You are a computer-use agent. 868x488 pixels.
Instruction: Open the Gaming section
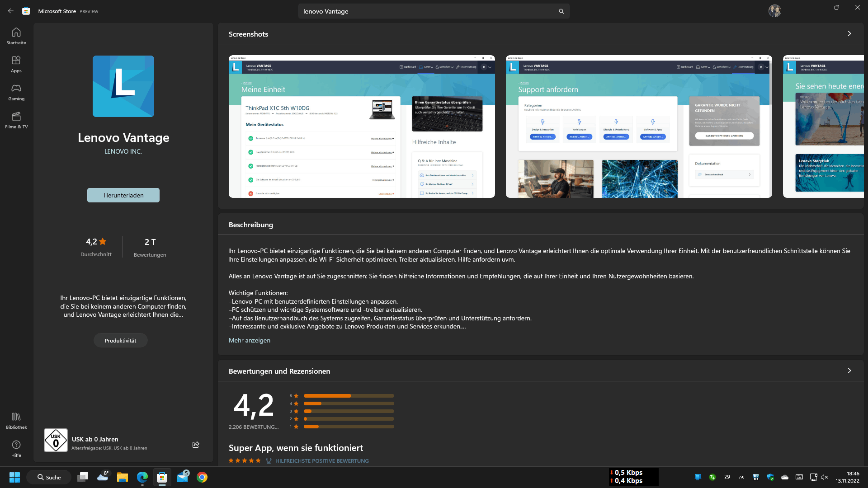point(16,92)
